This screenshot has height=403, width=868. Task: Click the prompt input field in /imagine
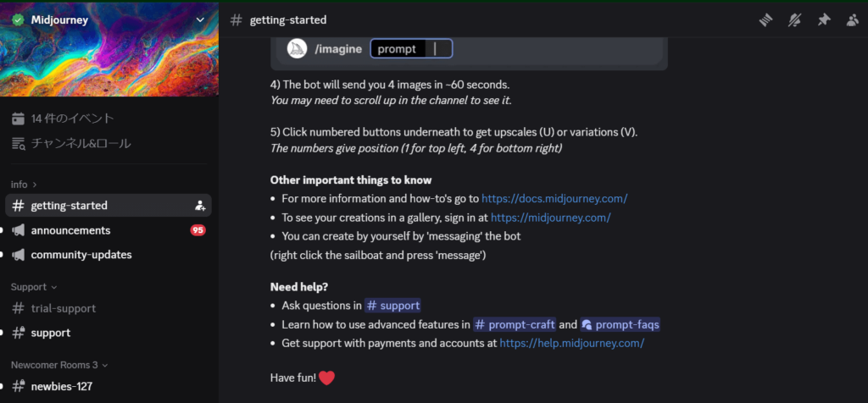411,48
